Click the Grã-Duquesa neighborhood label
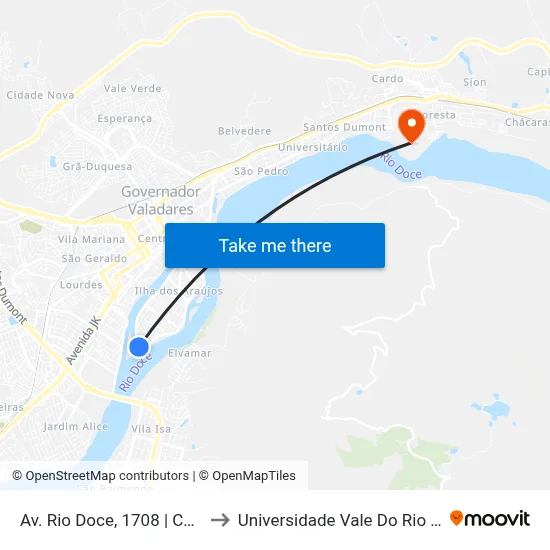The image size is (550, 550). (x=97, y=166)
